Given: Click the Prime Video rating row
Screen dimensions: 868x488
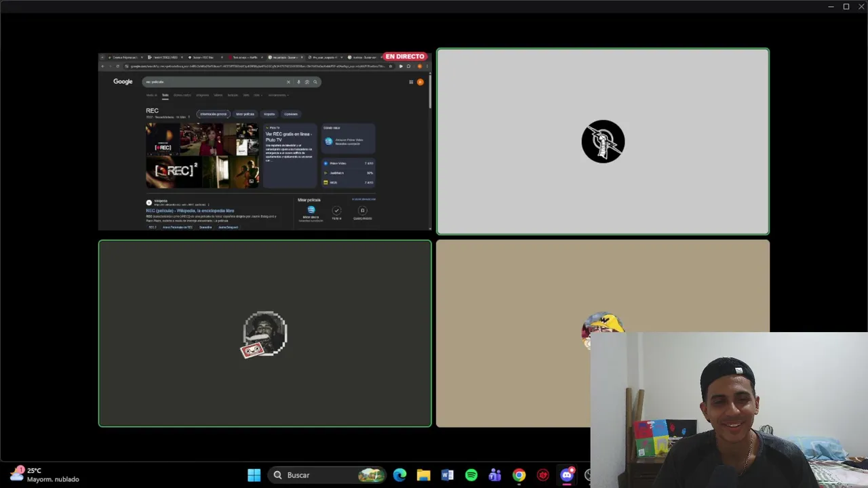Looking at the screenshot, I should (x=348, y=163).
